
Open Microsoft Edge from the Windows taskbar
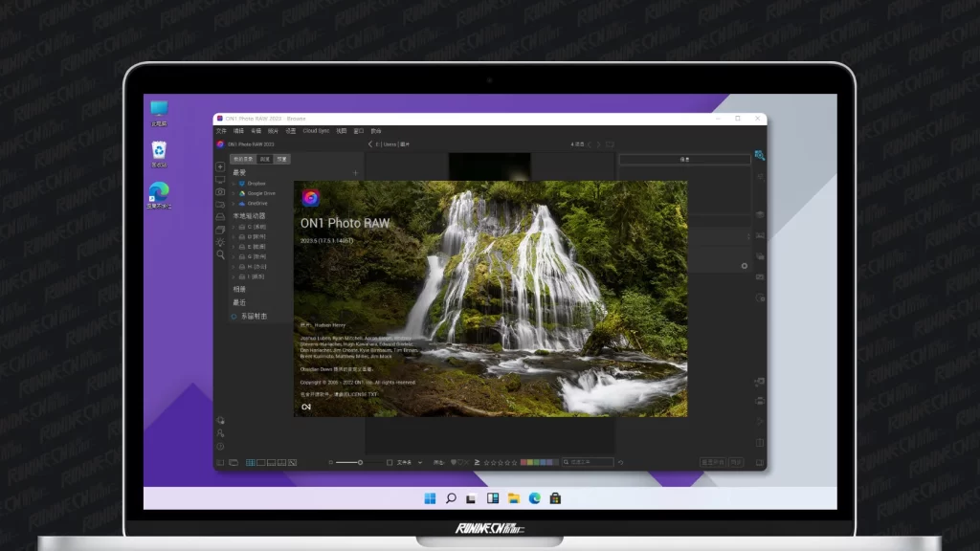[534, 498]
